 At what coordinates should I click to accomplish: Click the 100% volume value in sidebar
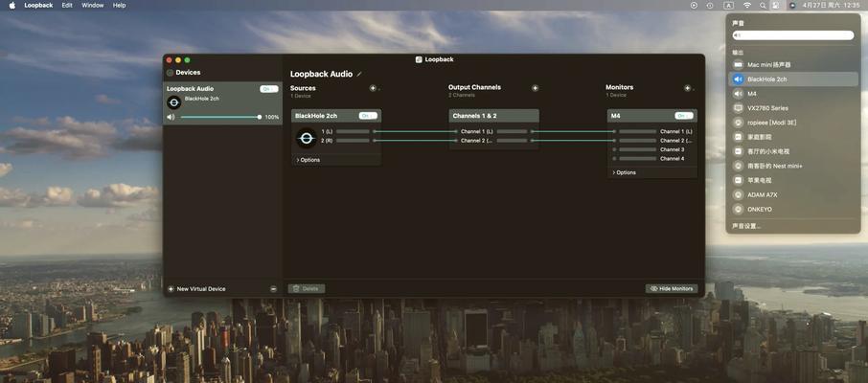pos(272,118)
